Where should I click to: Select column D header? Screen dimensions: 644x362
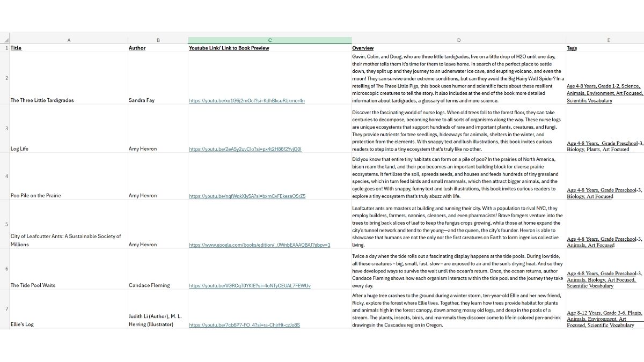pyautogui.click(x=458, y=40)
